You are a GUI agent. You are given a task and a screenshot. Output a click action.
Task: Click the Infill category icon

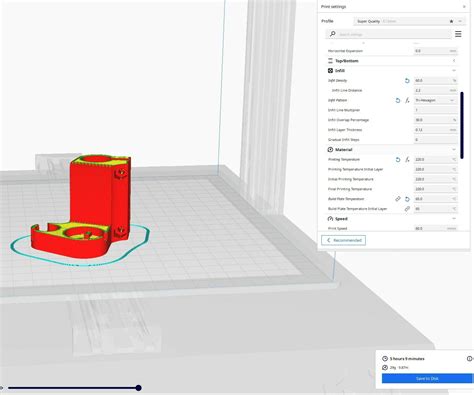click(x=330, y=71)
